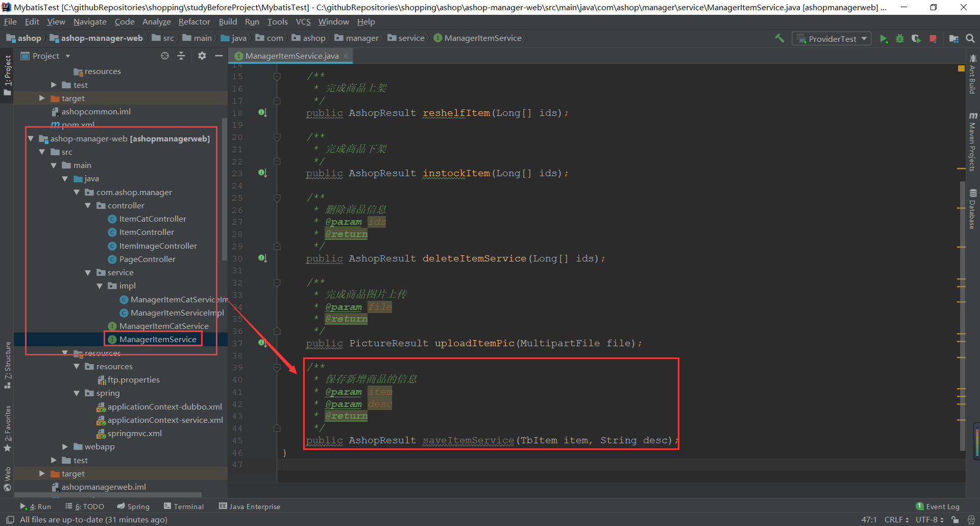Open the Event Log tool window
Viewport: 980px width, 526px height.
coord(938,507)
